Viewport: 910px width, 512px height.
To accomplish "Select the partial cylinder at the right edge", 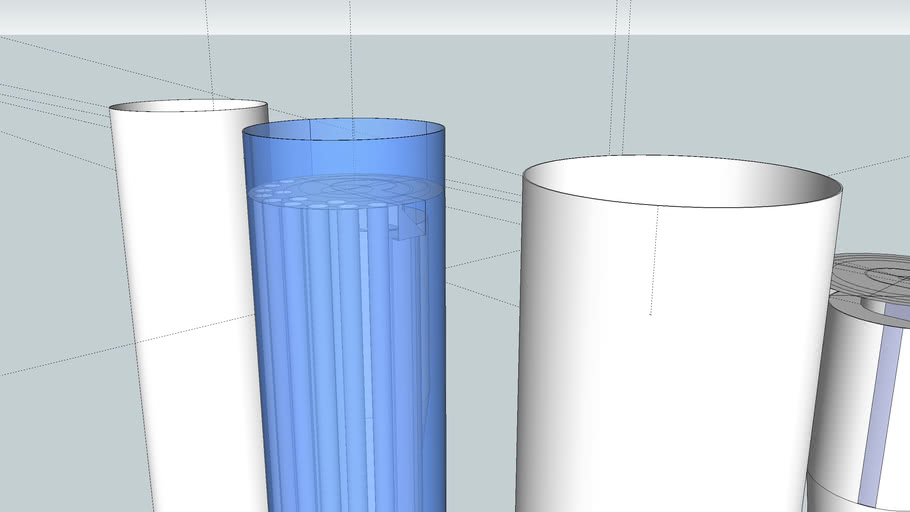I will [859, 383].
